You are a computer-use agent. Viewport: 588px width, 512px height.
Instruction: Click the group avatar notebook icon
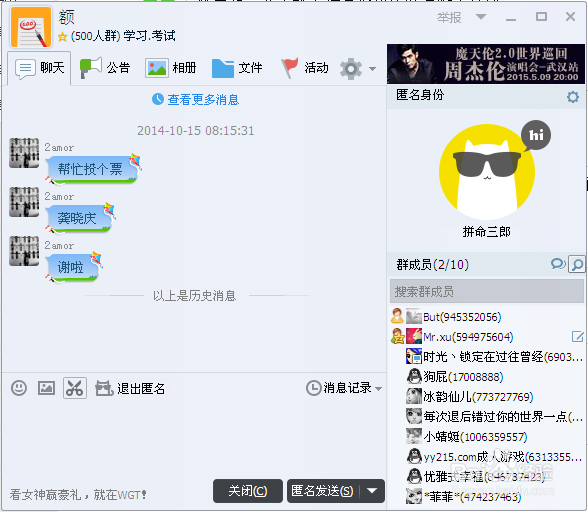coord(31,27)
